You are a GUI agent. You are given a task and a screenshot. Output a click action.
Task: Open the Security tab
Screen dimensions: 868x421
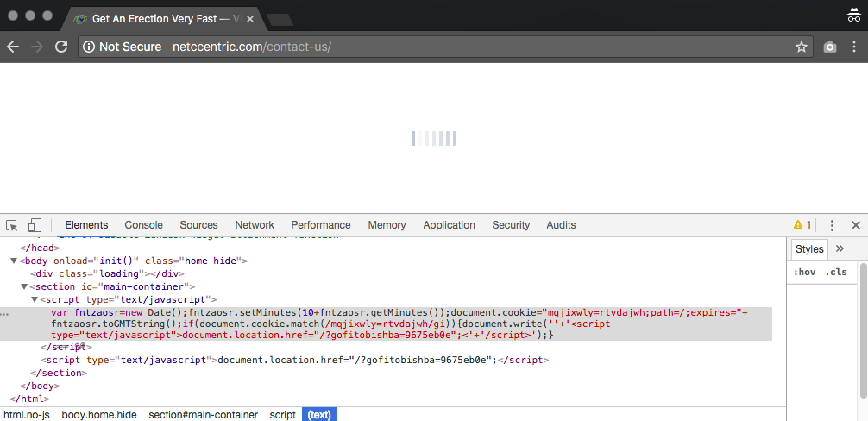pos(511,225)
